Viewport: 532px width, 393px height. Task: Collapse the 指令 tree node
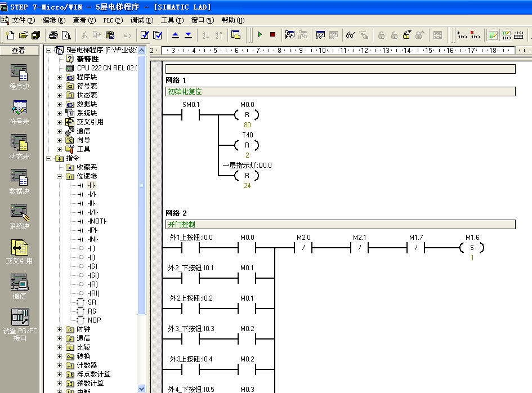[49, 158]
